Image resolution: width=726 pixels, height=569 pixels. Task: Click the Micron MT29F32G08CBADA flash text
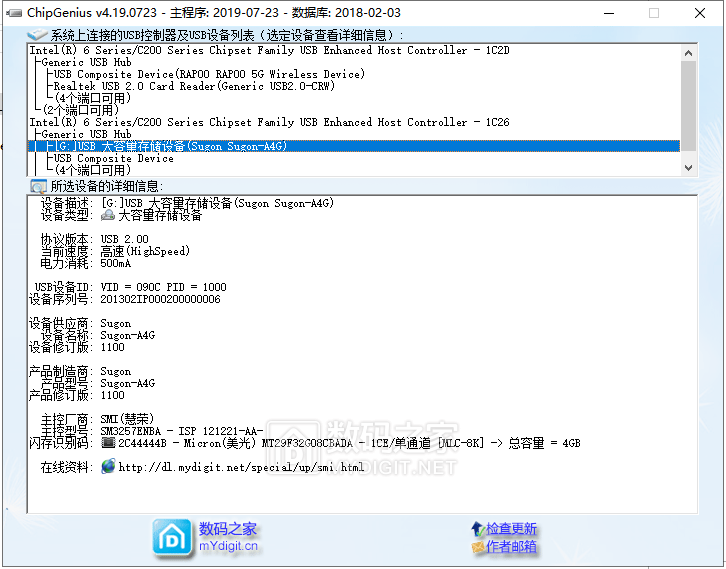[x=268, y=443]
